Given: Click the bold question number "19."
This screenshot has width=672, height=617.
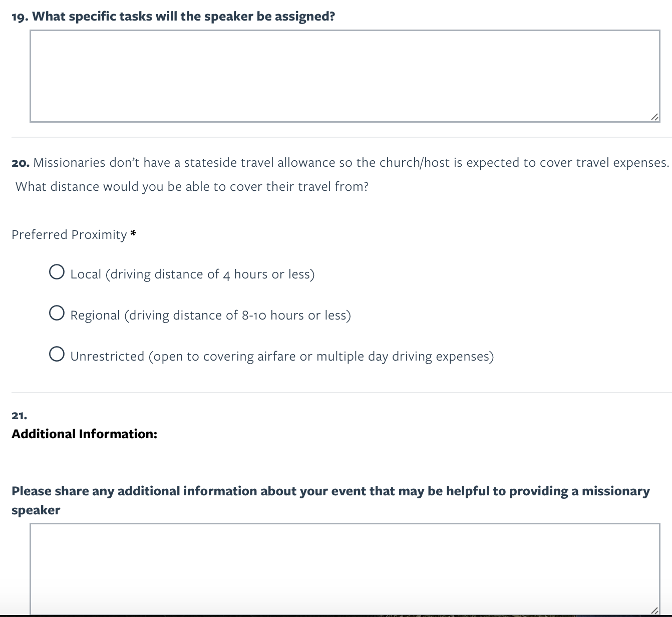Looking at the screenshot, I should [20, 17].
